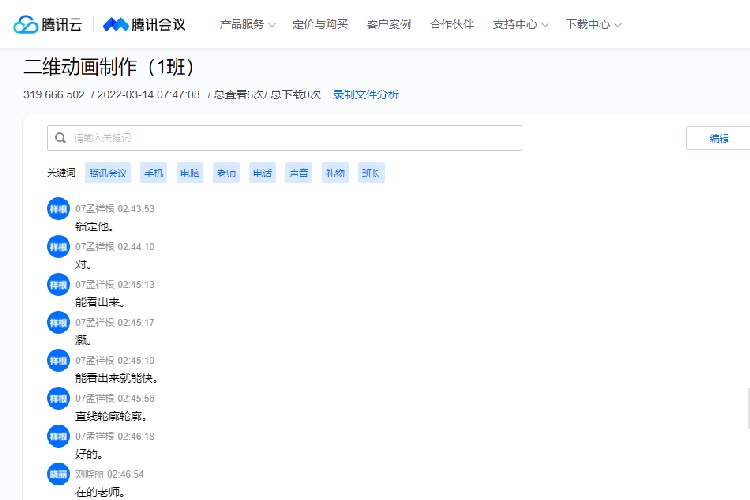Click the speaker avatar at 02:44:10
Viewport: 750px width, 500px height.
(x=58, y=246)
